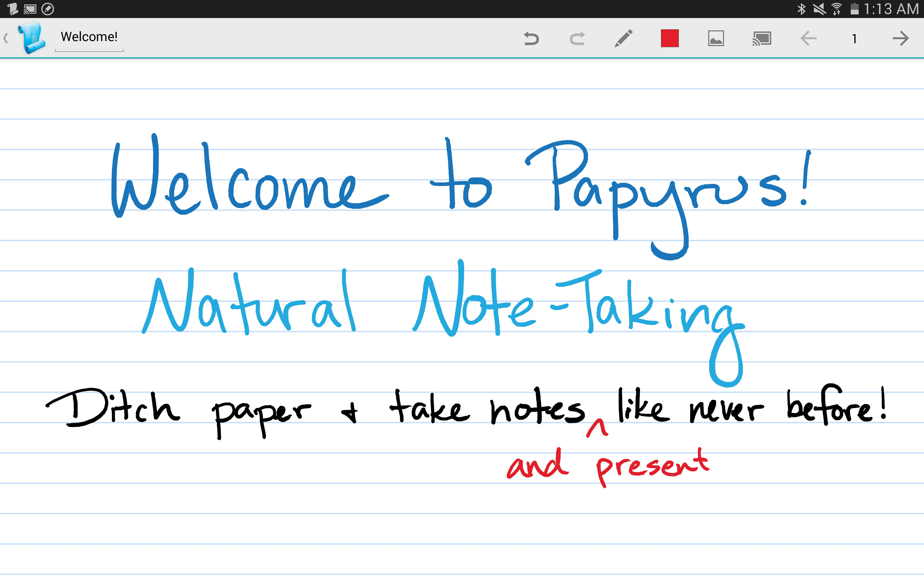924x577 pixels.
Task: Tap the Bluetooth status icon
Action: (801, 9)
